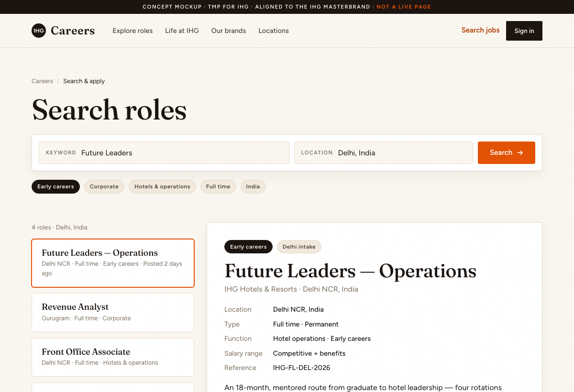This screenshot has height=392, width=574.
Task: Click 'Hotel operations · Early careers' function value
Action: [322, 338]
